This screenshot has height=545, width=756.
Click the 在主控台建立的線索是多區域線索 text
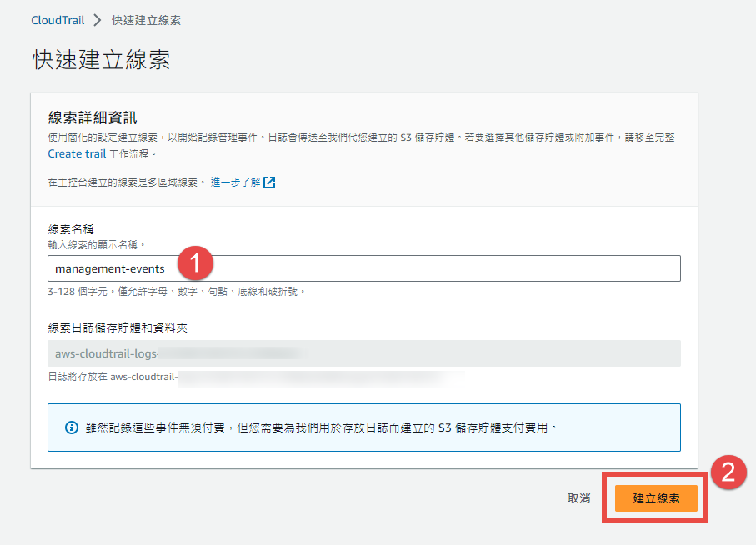point(126,182)
